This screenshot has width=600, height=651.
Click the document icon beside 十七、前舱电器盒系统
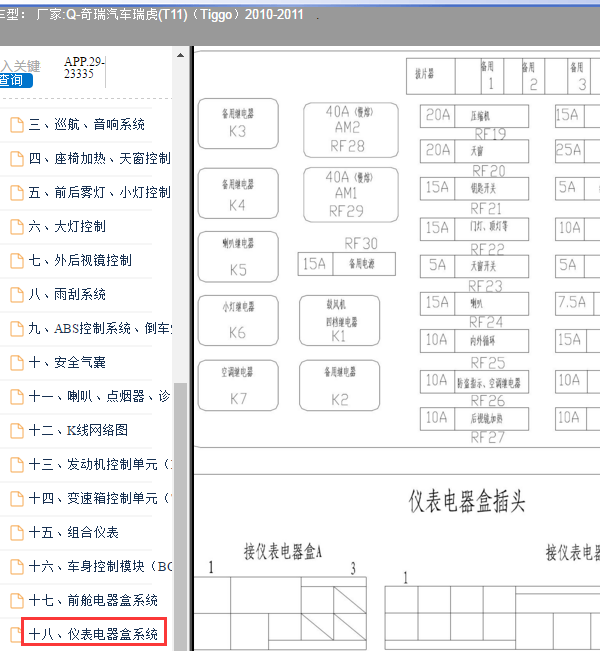tap(17, 601)
